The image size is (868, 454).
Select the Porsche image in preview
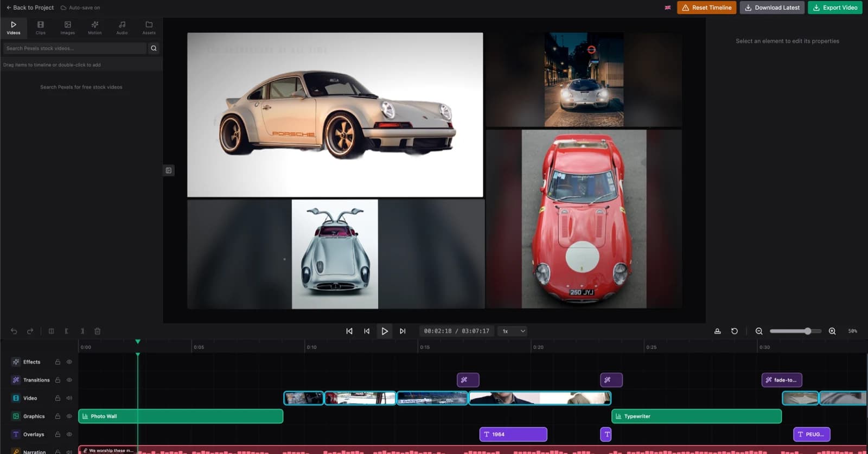335,115
